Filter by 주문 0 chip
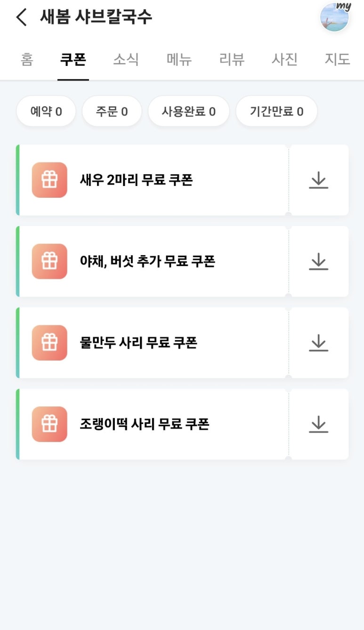 coord(112,112)
